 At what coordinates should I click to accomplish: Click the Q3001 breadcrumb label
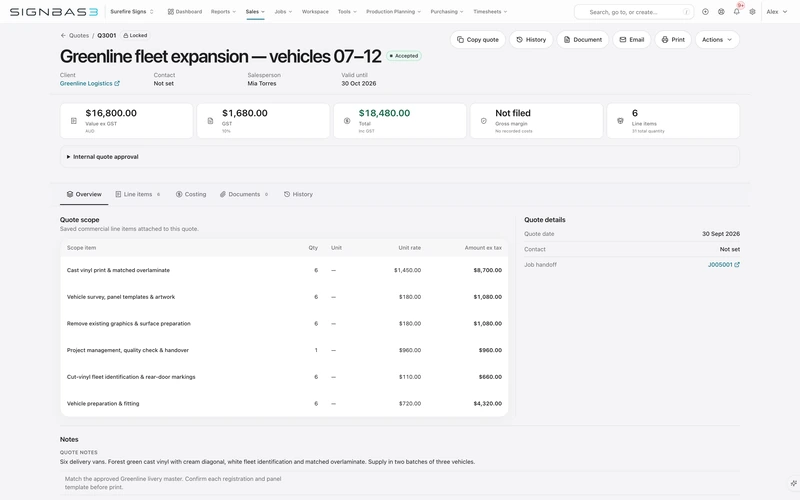107,36
